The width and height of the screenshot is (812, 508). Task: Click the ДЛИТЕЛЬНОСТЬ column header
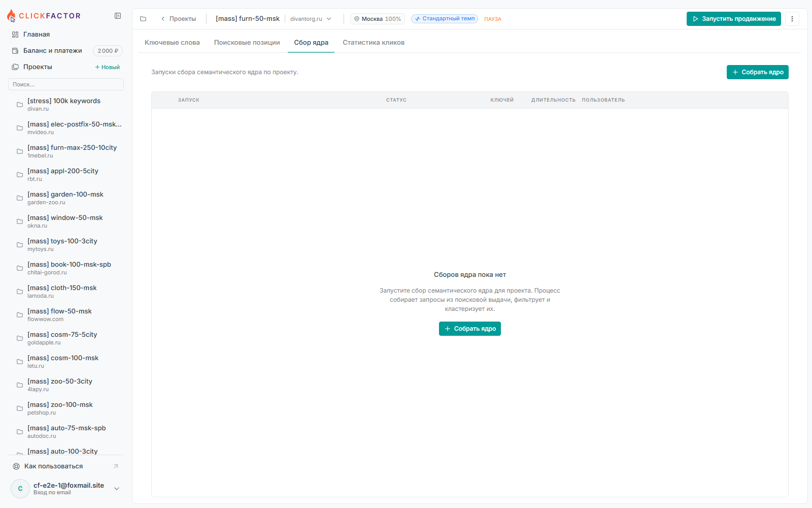pos(553,100)
